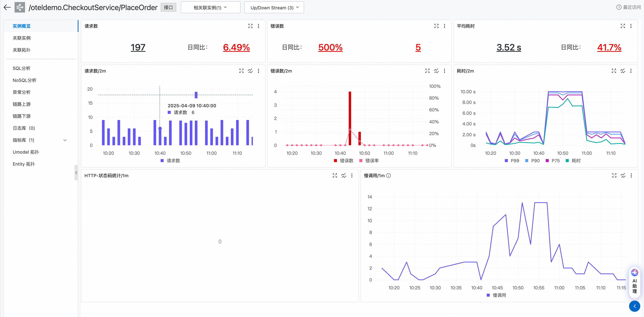Click the chart analysis icon on 错误数/2m
Screen dimensions: 644x317
[x=436, y=71]
